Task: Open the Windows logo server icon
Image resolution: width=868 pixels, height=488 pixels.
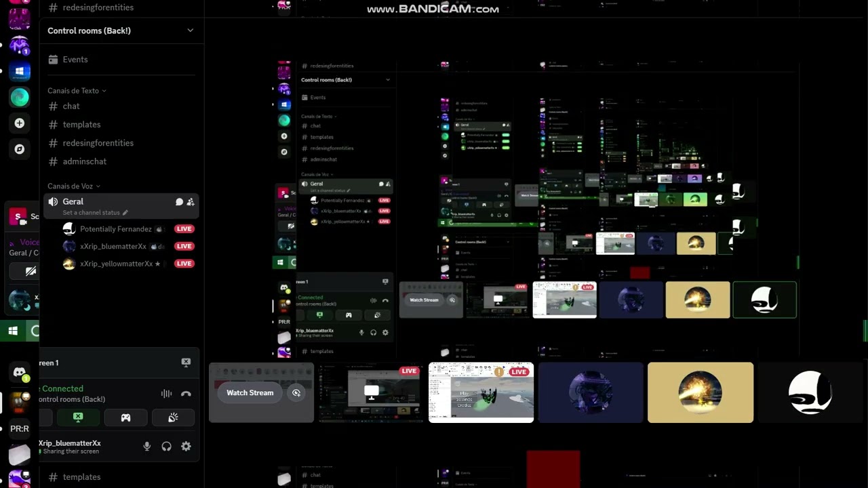Action: click(x=19, y=72)
